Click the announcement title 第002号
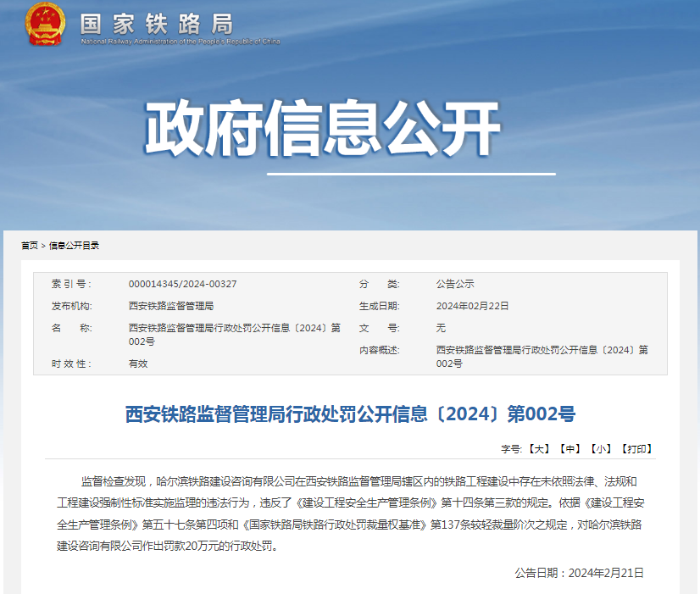The image size is (700, 594). tap(350, 410)
